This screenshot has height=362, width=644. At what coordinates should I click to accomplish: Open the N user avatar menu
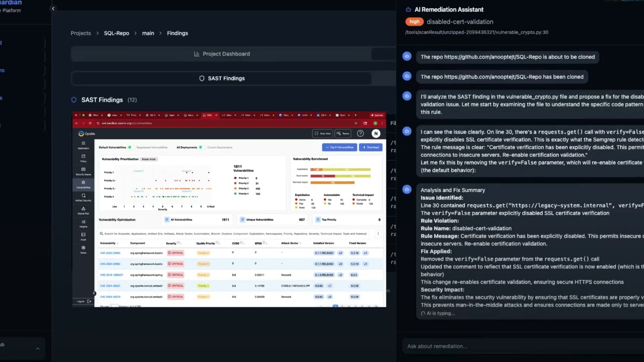click(376, 133)
